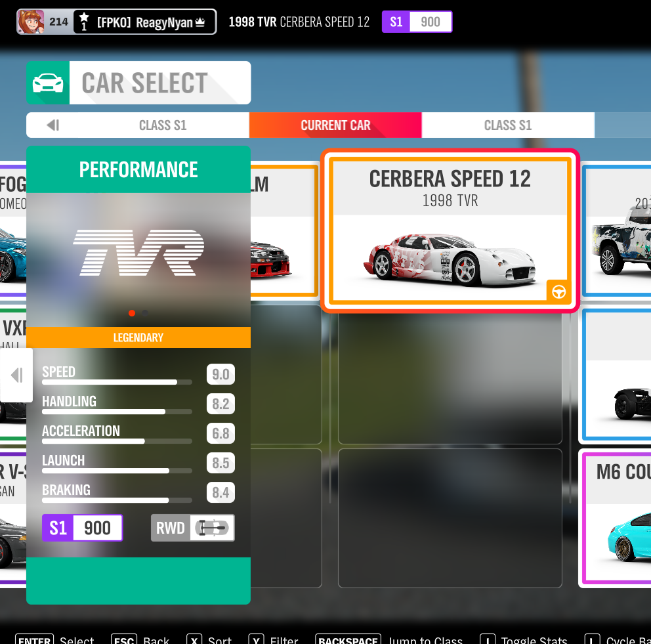Viewport: 651px width, 644px height.
Task: Click the X Sort prompt
Action: (x=209, y=639)
